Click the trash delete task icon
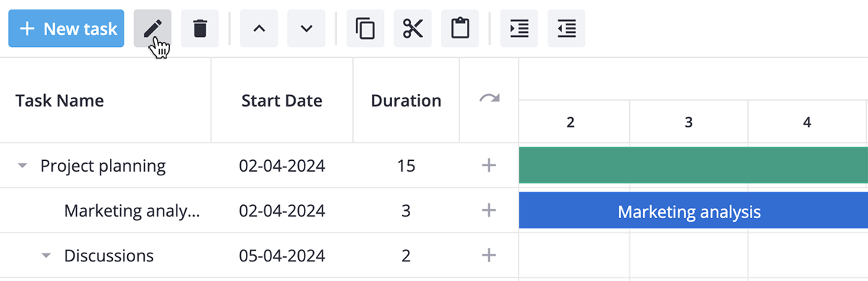Viewport: 868px width, 281px height. [x=200, y=29]
